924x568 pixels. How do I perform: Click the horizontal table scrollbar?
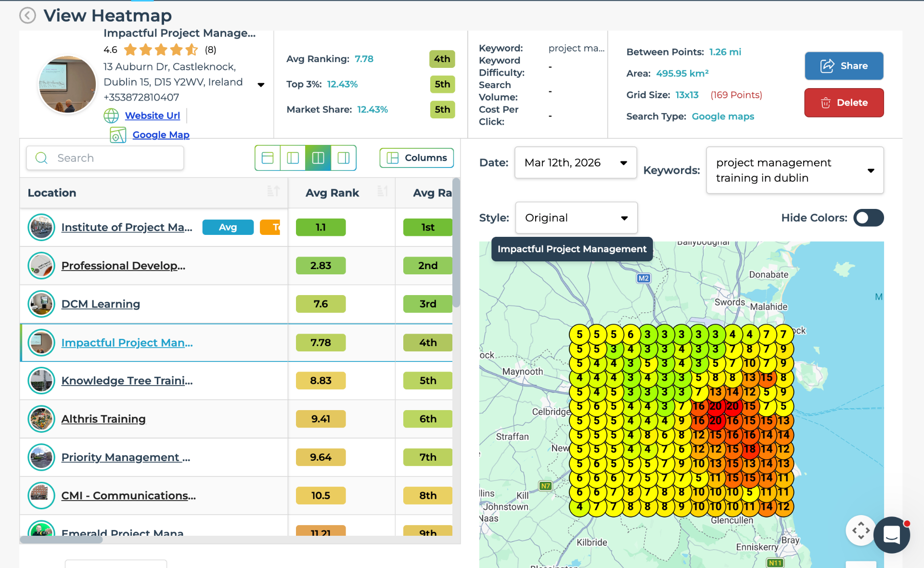pyautogui.click(x=61, y=540)
